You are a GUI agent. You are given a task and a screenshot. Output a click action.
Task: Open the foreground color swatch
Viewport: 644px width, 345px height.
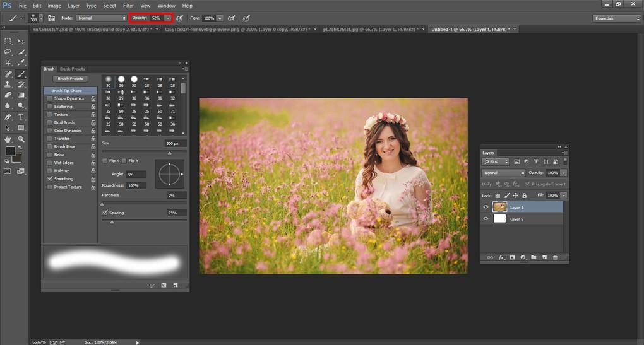pos(10,151)
